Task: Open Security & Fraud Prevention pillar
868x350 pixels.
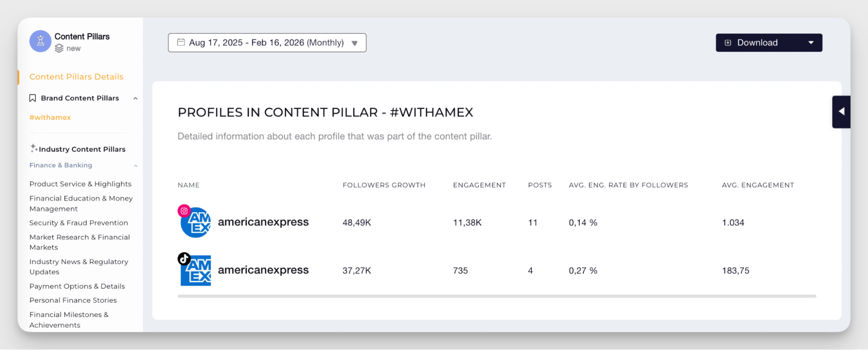Action: pyautogui.click(x=79, y=223)
